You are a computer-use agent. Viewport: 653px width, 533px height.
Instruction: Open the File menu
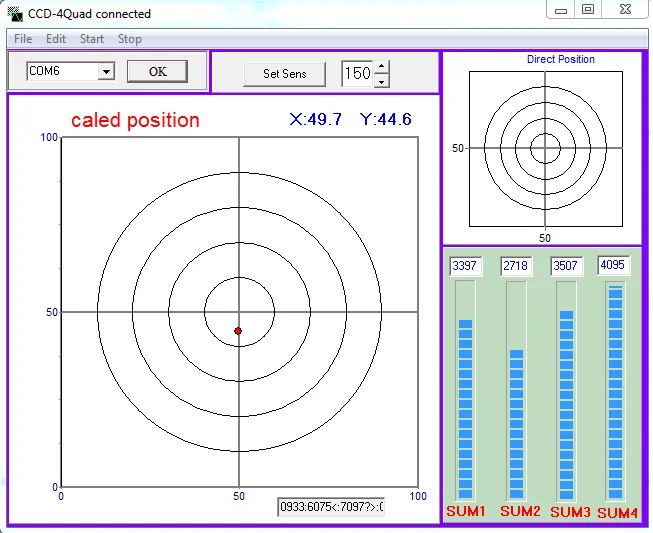(x=23, y=39)
